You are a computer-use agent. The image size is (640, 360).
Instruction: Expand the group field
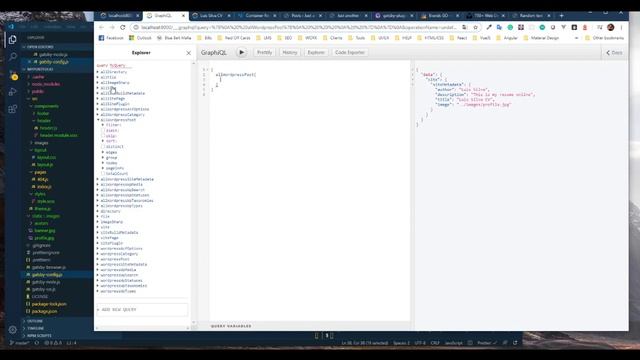tap(103, 158)
